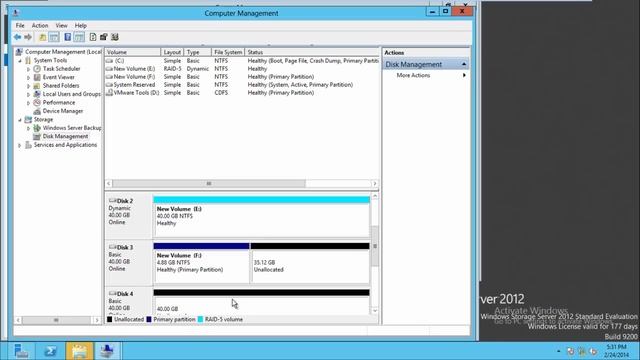
Task: Click the Disk Management tree icon
Action: 37,136
